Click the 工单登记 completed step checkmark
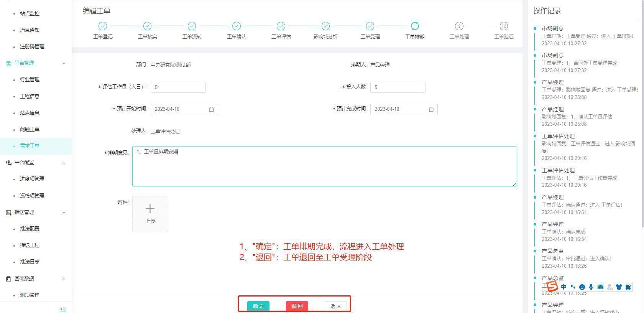 click(103, 26)
